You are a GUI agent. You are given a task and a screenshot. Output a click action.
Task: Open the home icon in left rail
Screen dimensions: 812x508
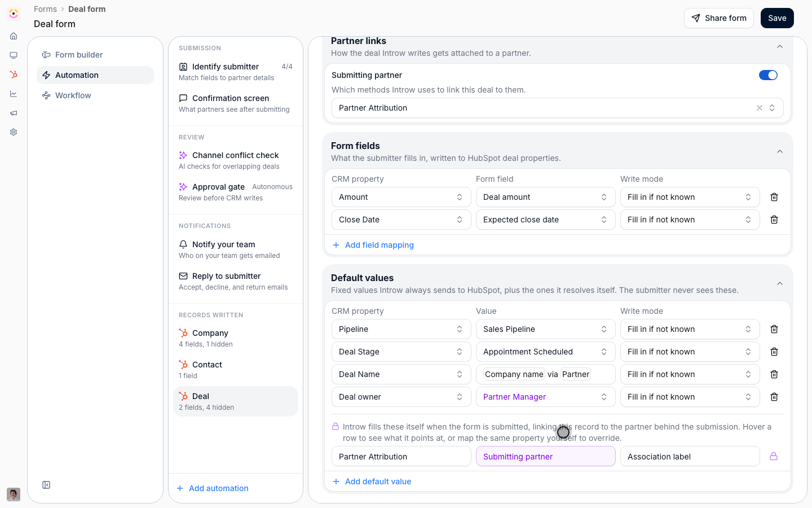tap(14, 36)
